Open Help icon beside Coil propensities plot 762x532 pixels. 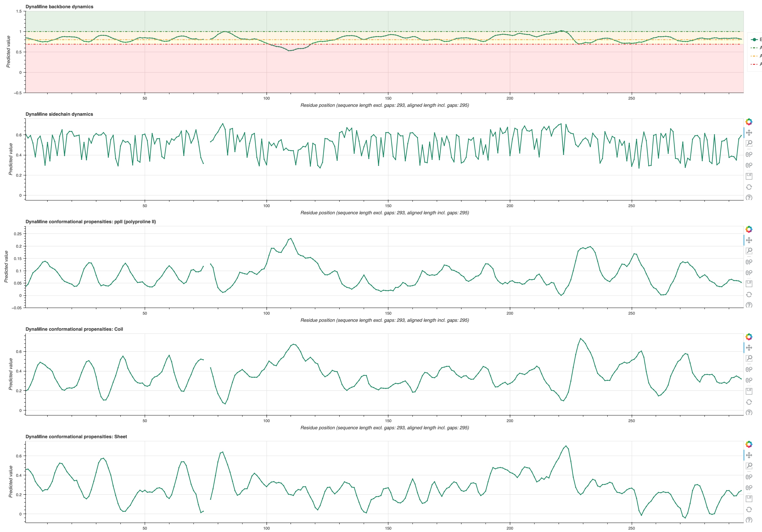tap(749, 413)
